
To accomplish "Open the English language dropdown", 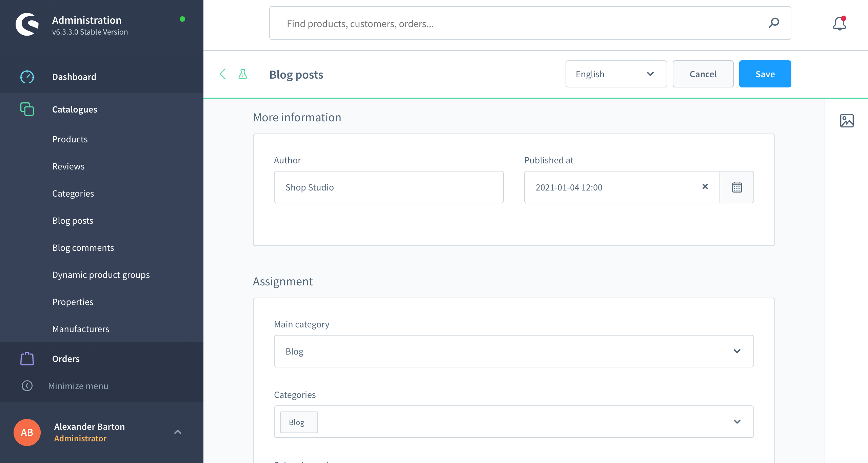I will (616, 74).
